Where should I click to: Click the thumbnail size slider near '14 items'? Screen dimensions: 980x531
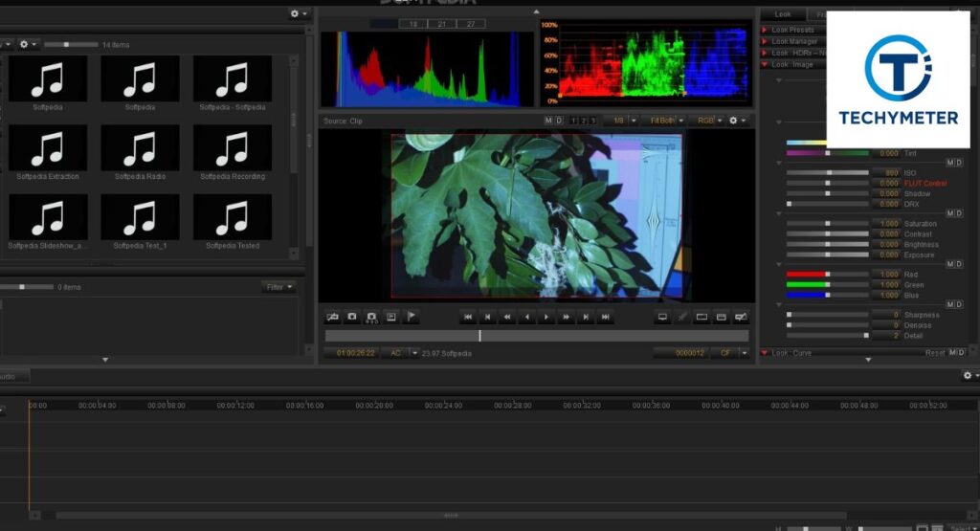71,44
